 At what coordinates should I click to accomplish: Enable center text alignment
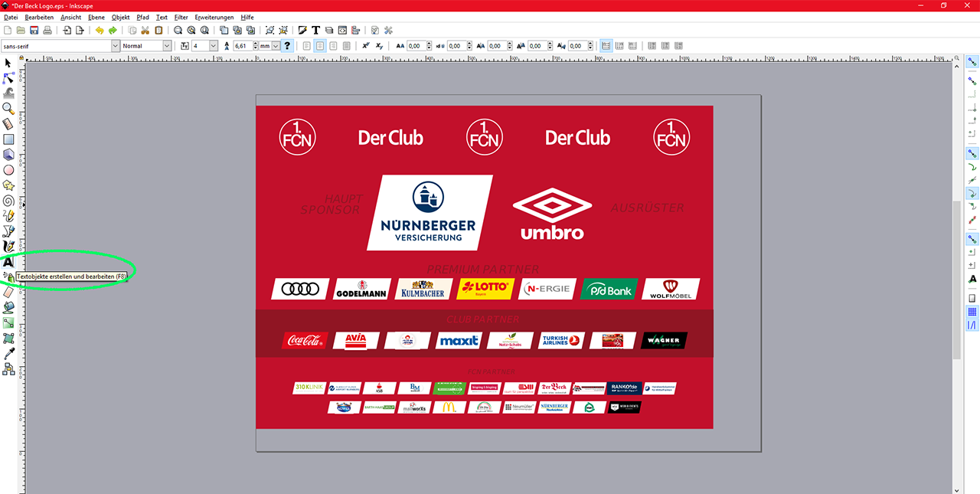point(320,46)
